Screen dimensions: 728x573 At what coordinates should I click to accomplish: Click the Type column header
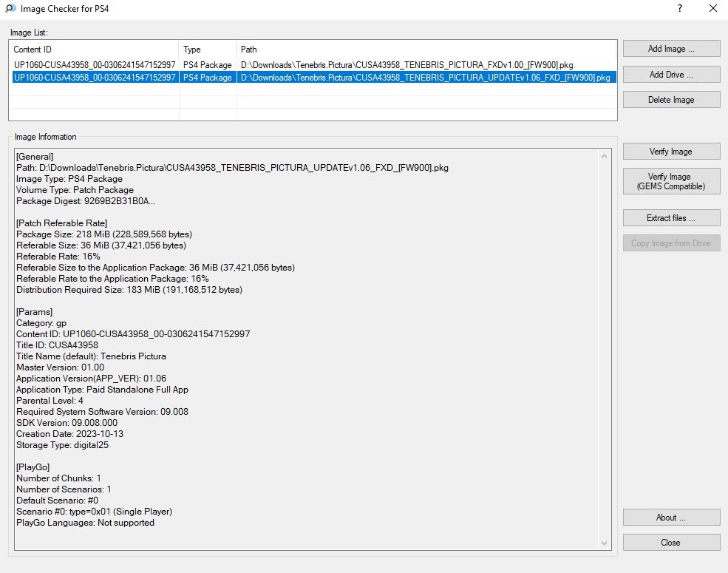(207, 50)
